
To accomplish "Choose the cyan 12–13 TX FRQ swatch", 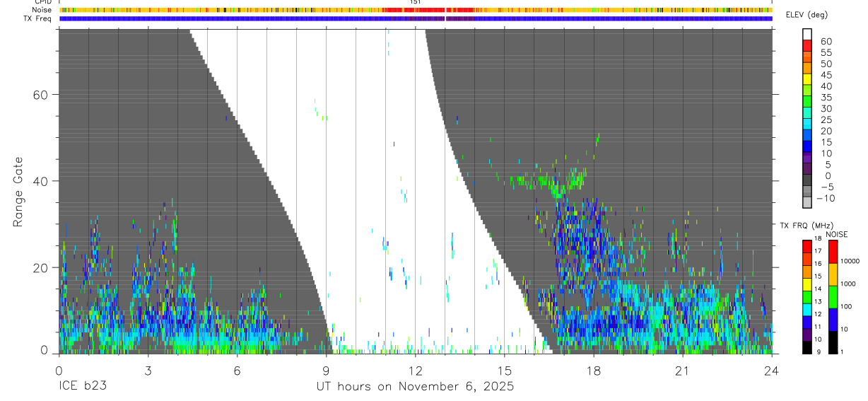I will click(807, 309).
